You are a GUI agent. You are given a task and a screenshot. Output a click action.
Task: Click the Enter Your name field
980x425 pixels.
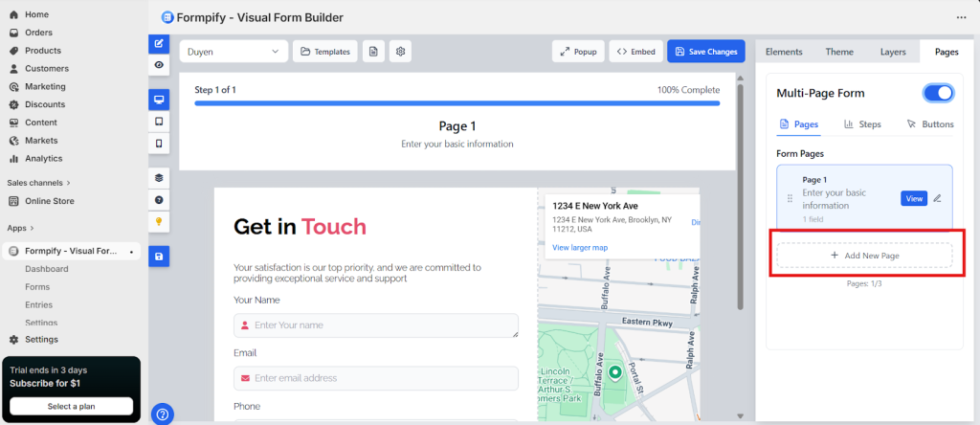point(375,325)
